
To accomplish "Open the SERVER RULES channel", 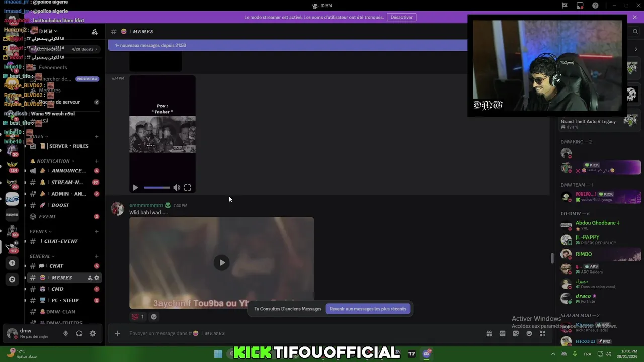I will pyautogui.click(x=64, y=146).
